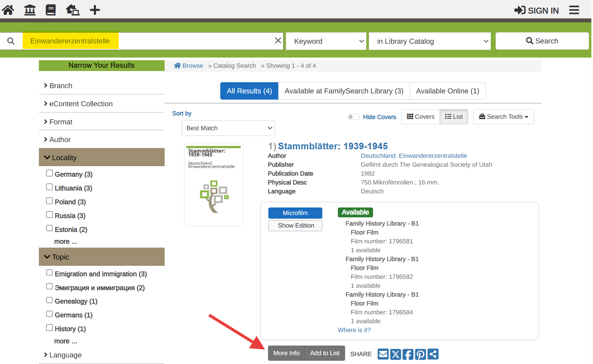The width and height of the screenshot is (593, 364).
Task: Open the Stammblätter: 1939-1945 title link
Action: (x=333, y=146)
